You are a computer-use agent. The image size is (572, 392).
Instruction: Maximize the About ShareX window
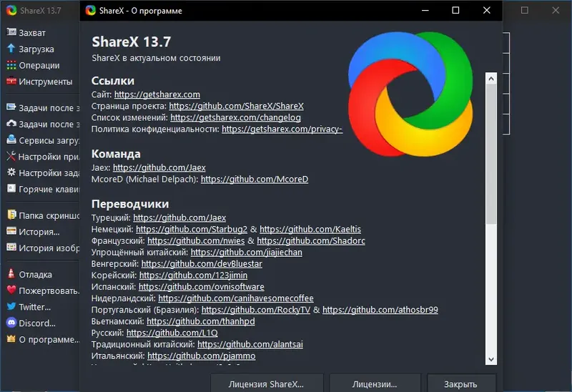coord(455,10)
